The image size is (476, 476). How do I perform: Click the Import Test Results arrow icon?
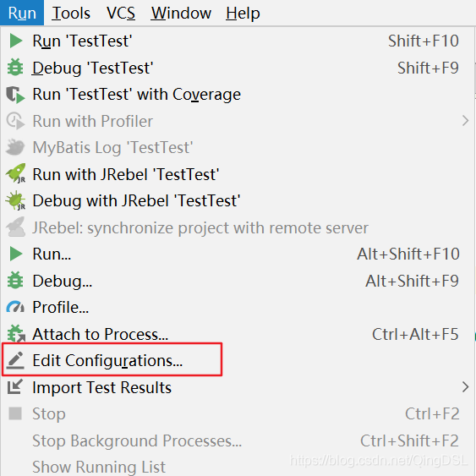15,386
